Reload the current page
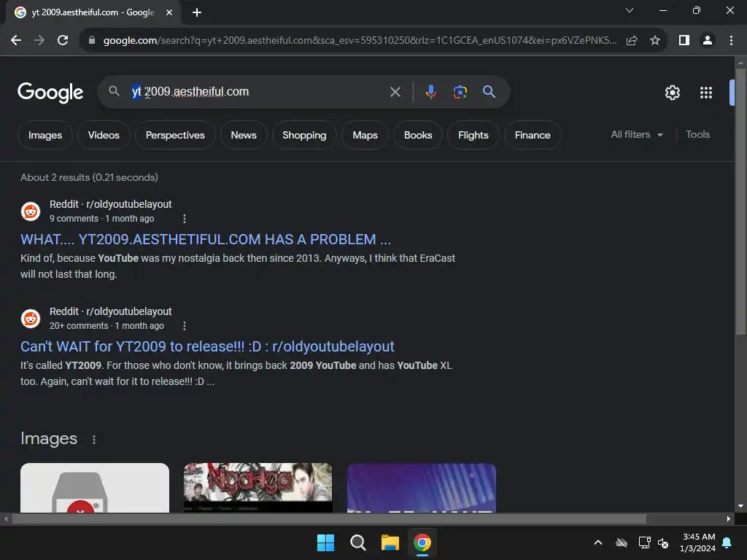 click(63, 41)
